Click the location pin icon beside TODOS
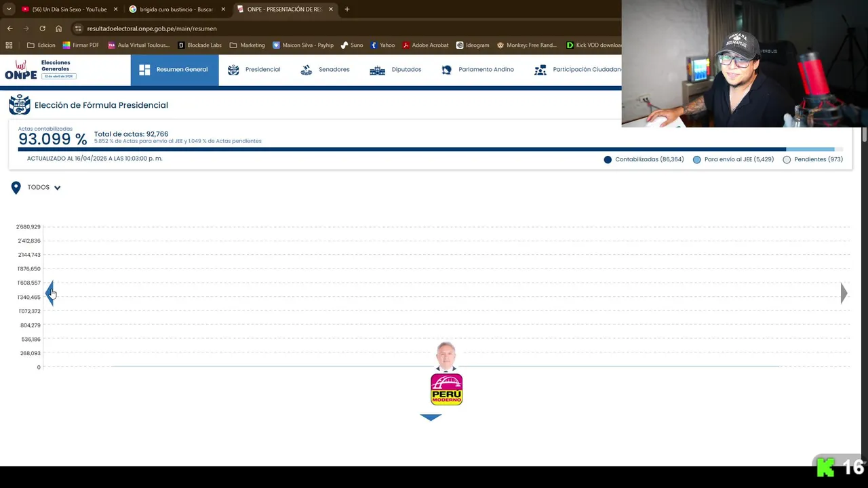The height and width of the screenshot is (488, 868). click(x=16, y=188)
